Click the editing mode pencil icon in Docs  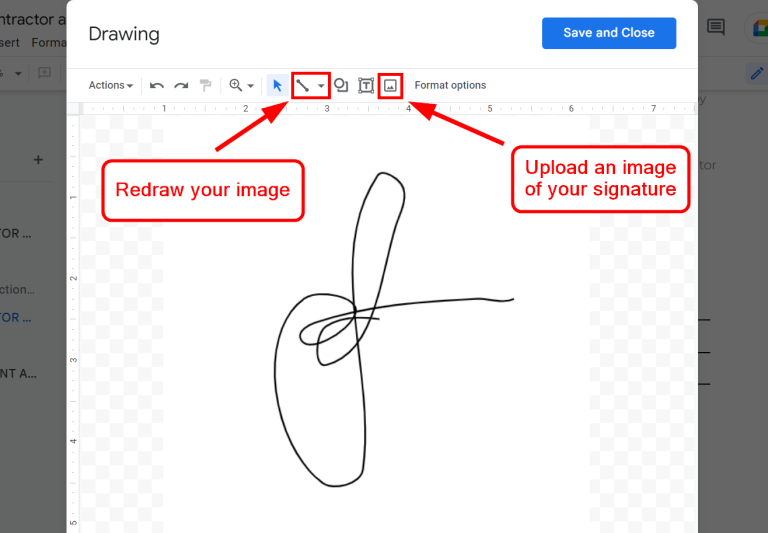pyautogui.click(x=757, y=73)
